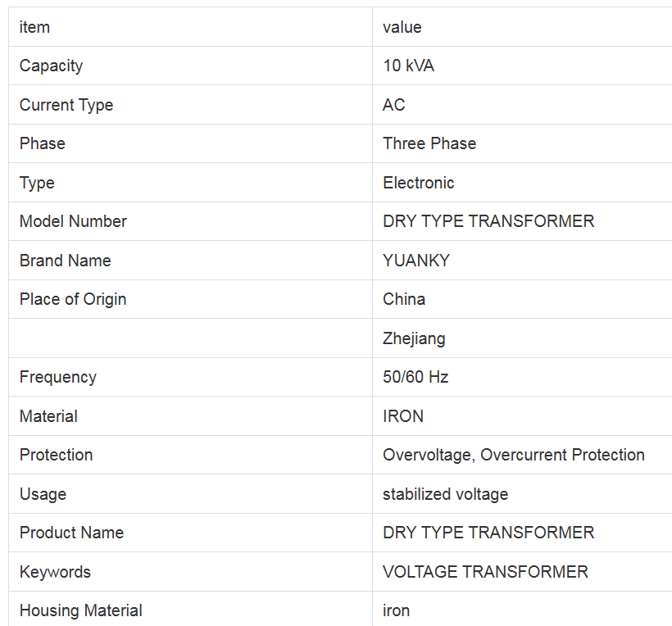Select the Product Name row's value text
The width and height of the screenshot is (672, 626).
pos(488,533)
